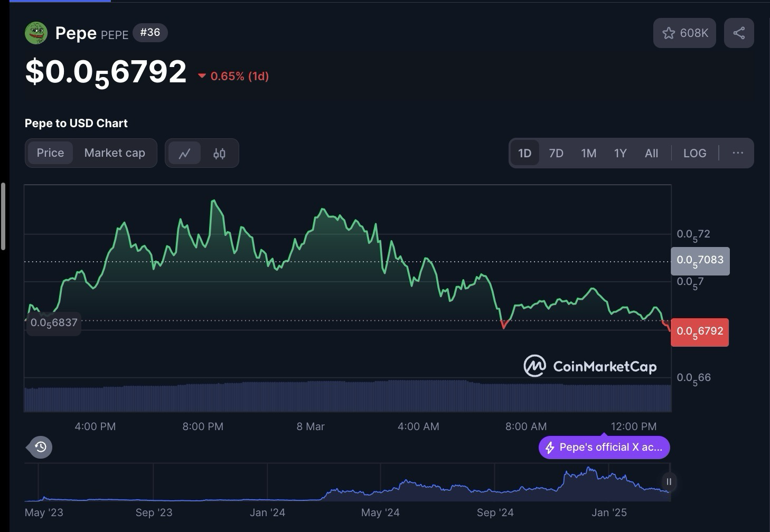The width and height of the screenshot is (770, 532).
Task: Open the share button
Action: [739, 33]
